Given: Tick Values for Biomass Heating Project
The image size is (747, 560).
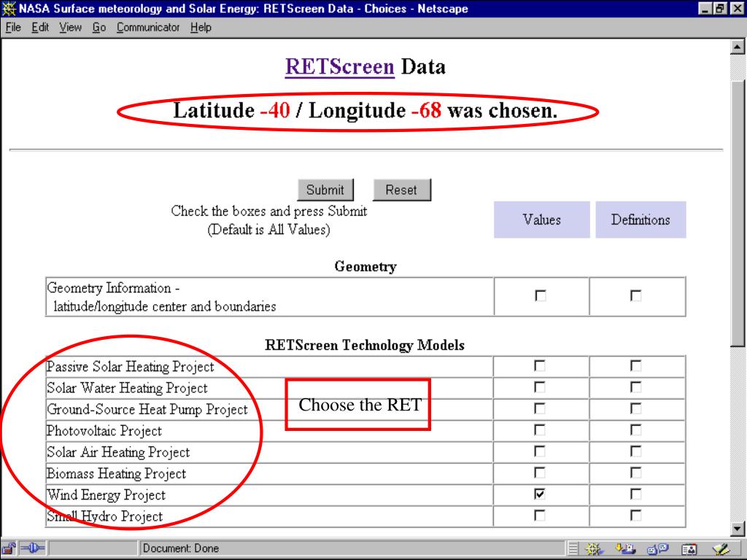Looking at the screenshot, I should click(x=539, y=472).
